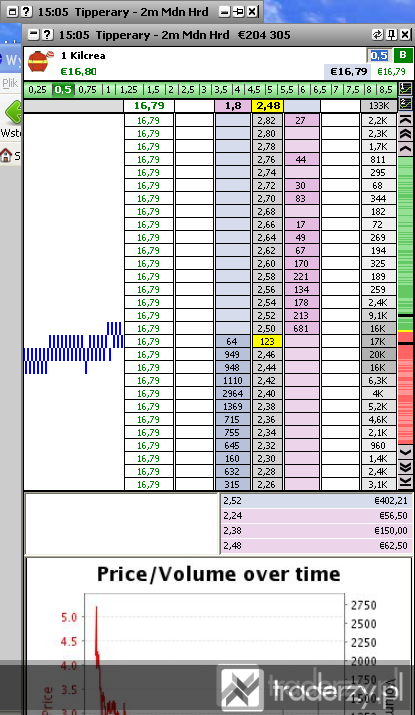Screen dimensions: 415x715
Task: Click single chevron up ladder arrow
Action: [405, 149]
